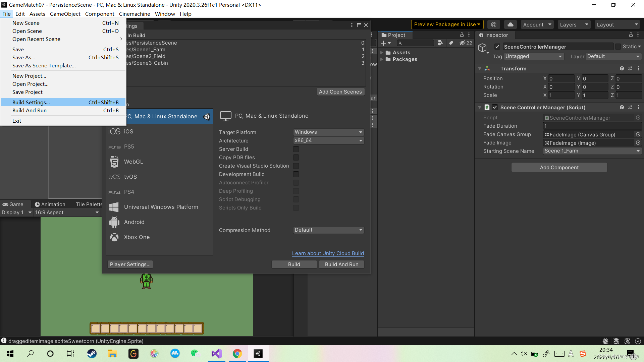Click the Player Settings... button
This screenshot has width=644, height=362.
(130, 264)
